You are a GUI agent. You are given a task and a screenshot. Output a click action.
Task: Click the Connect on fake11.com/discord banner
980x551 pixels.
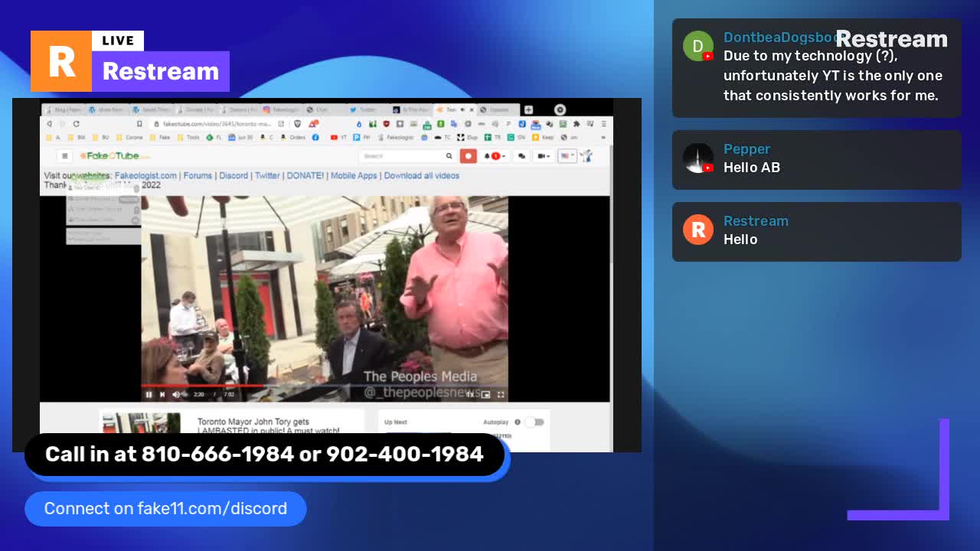click(165, 509)
